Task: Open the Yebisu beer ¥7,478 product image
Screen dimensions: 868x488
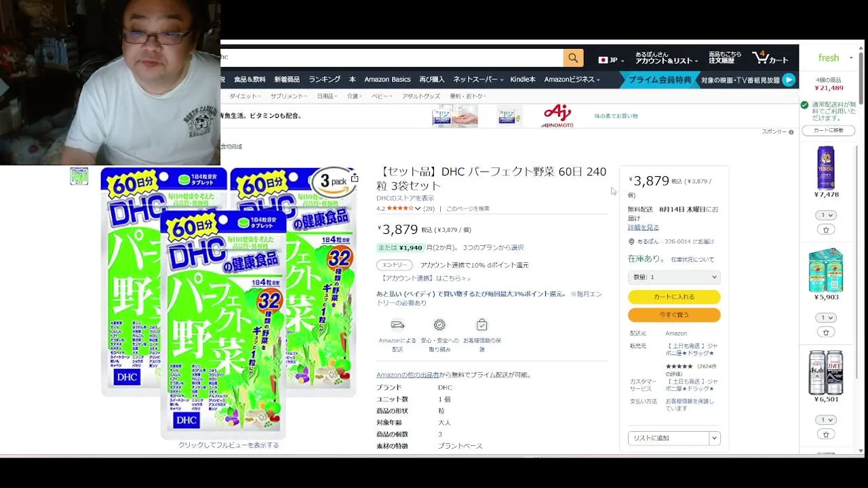Action: pyautogui.click(x=826, y=167)
